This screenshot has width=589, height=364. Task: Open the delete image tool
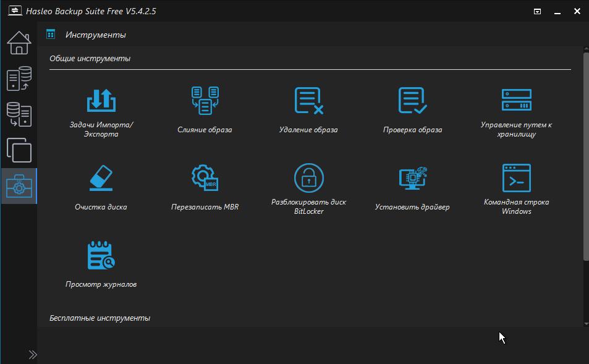pos(308,101)
